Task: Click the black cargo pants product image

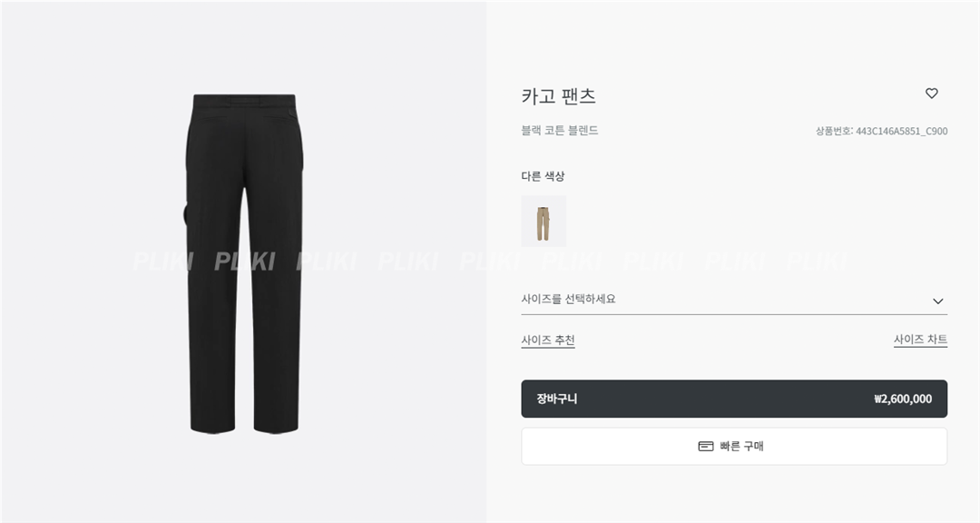Action: click(244, 263)
